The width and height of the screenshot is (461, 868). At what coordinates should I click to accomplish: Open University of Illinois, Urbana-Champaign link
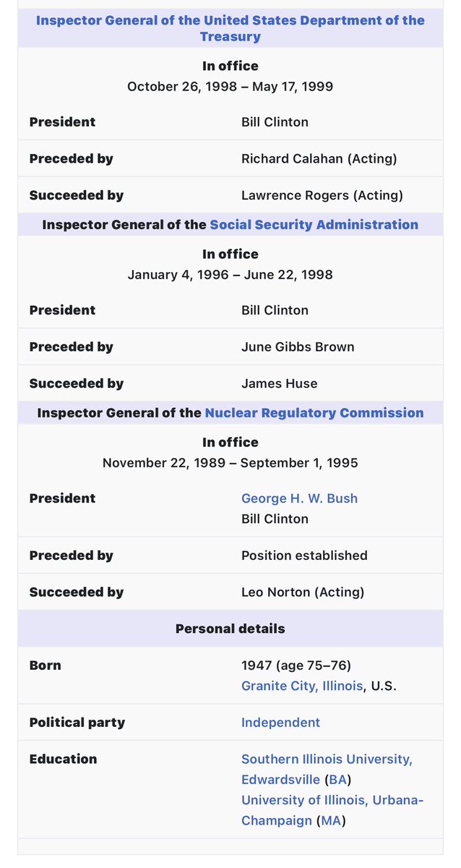332,800
